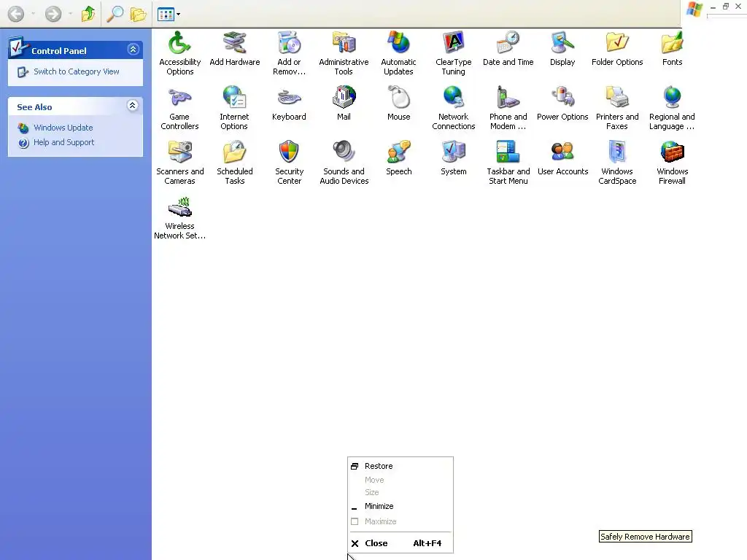The width and height of the screenshot is (747, 560).
Task: Open the Windows Update link
Action: pos(63,128)
